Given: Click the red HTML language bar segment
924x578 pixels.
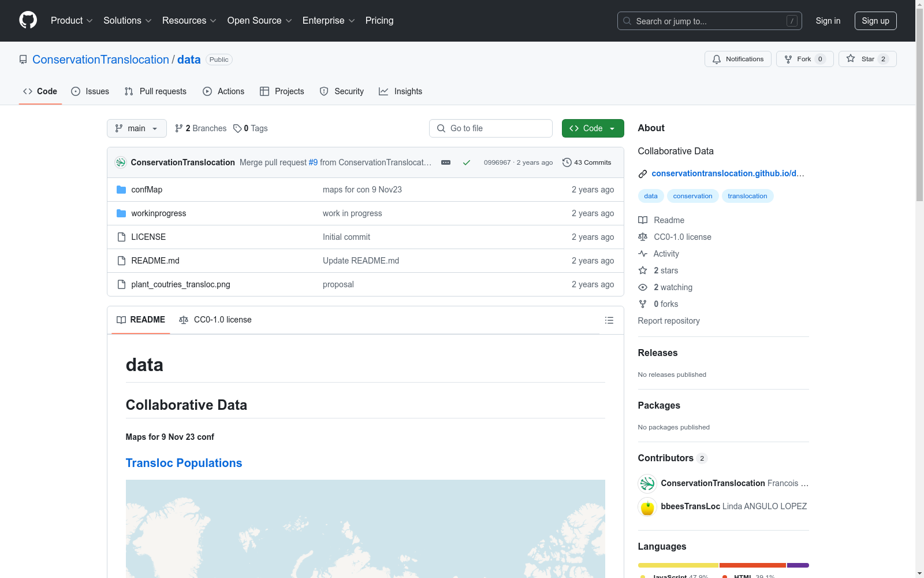Looking at the screenshot, I should pyautogui.click(x=752, y=565).
